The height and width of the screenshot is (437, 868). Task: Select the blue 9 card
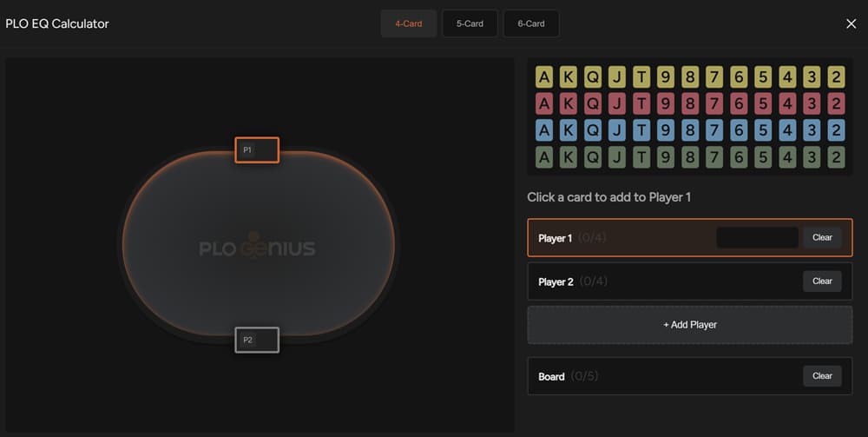tap(666, 130)
